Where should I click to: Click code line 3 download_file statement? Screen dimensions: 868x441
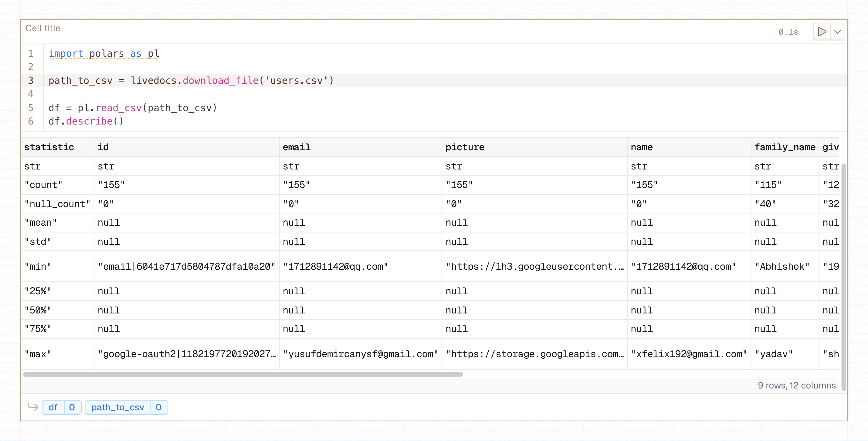191,80
